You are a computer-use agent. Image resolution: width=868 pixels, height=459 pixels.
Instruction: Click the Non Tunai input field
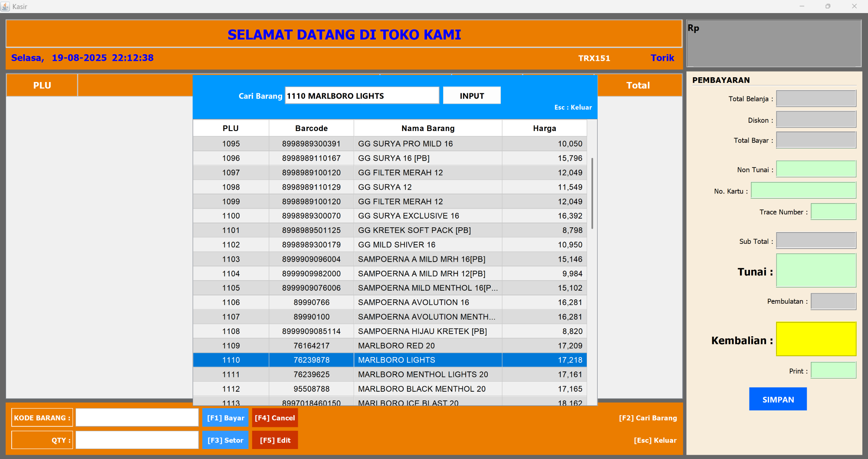coord(815,169)
